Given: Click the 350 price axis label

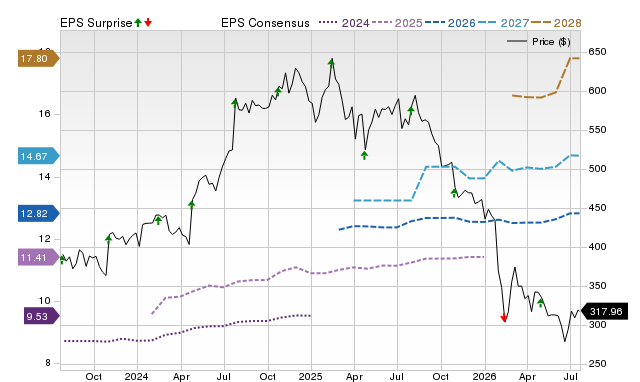Looking at the screenshot, I should click(x=597, y=286).
